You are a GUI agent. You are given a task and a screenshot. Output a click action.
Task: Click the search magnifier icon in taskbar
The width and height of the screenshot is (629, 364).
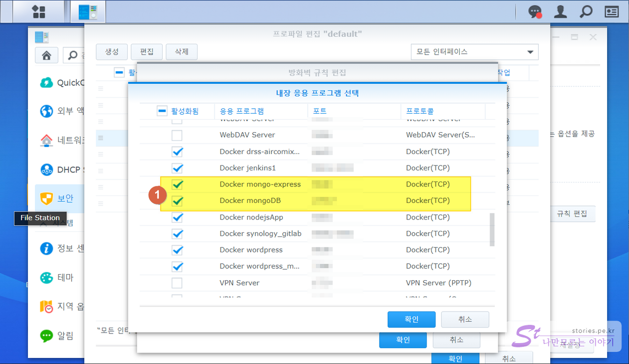point(586,11)
